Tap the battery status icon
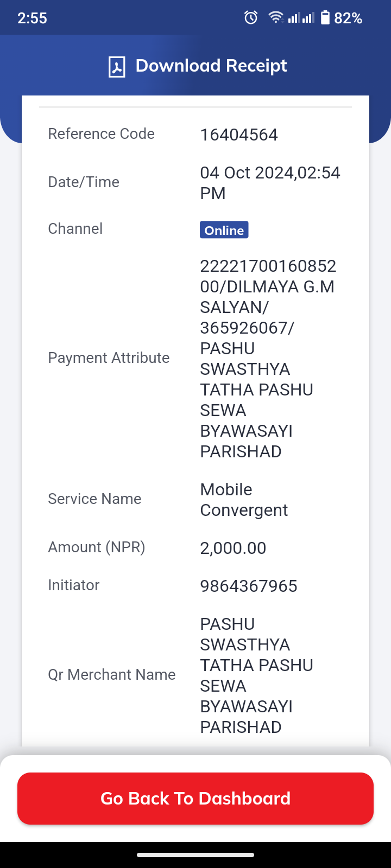 [325, 18]
